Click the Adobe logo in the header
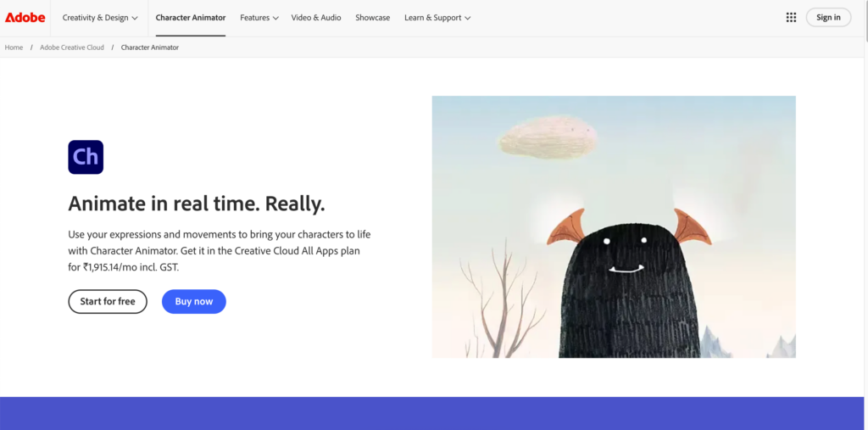 (25, 18)
